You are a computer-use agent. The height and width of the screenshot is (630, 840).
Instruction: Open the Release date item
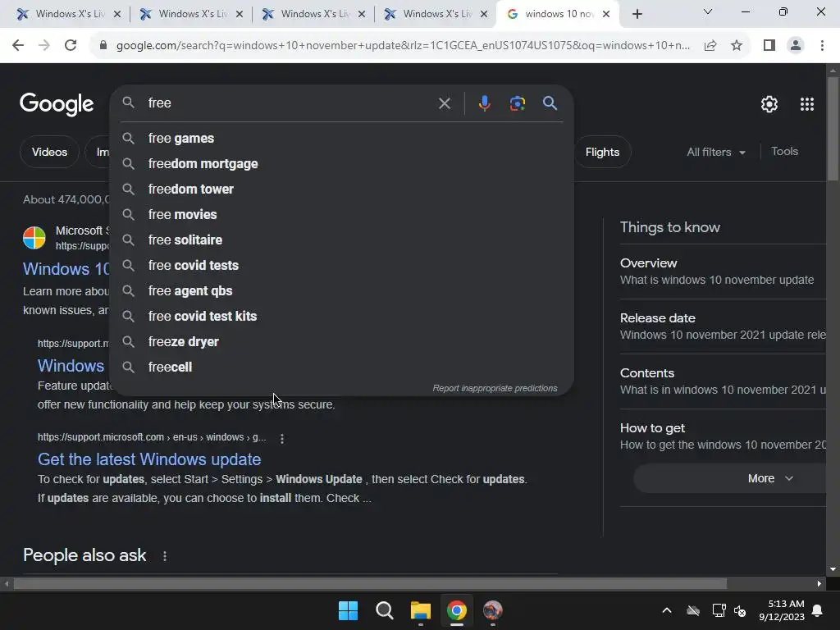coord(723,326)
